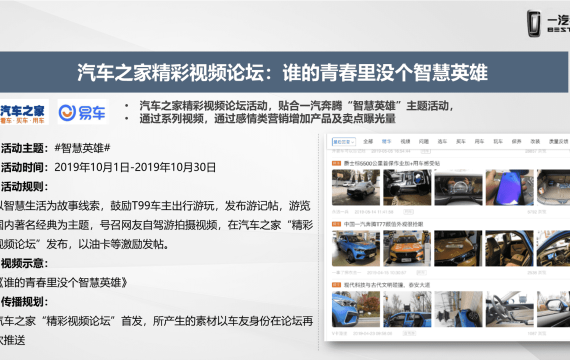Open the 买车 forum tab
Screen dimensions: 570x360
(x=461, y=141)
